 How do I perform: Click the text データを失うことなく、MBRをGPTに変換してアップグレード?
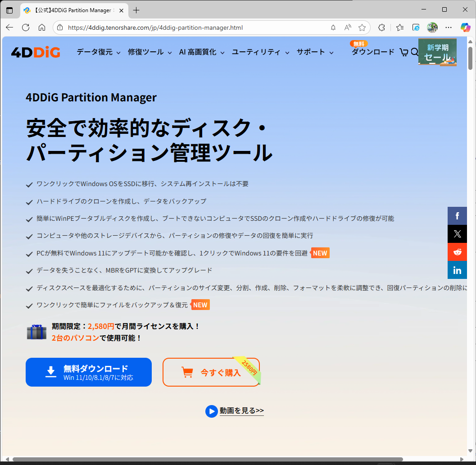pyautogui.click(x=124, y=270)
